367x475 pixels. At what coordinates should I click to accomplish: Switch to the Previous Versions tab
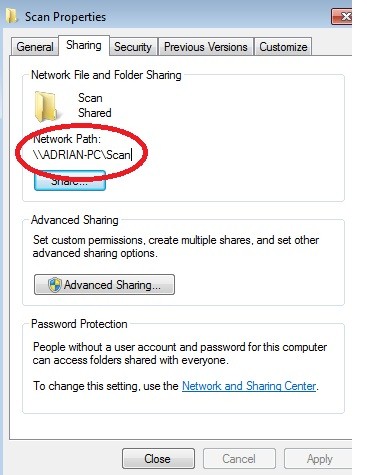pyautogui.click(x=206, y=47)
